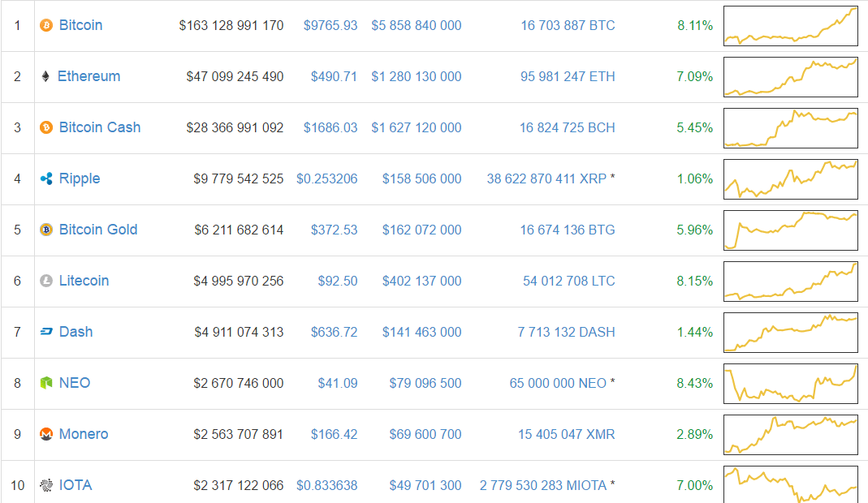Viewport: 868px width, 503px height.
Task: Open the Bitcoin currency page link
Action: tap(81, 25)
